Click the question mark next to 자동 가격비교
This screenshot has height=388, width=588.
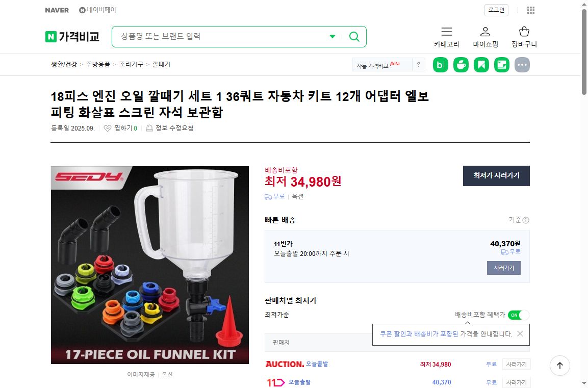[418, 65]
